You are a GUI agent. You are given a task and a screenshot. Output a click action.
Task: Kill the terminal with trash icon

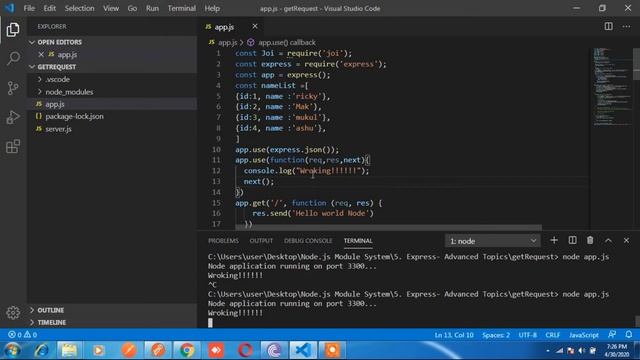(590, 240)
